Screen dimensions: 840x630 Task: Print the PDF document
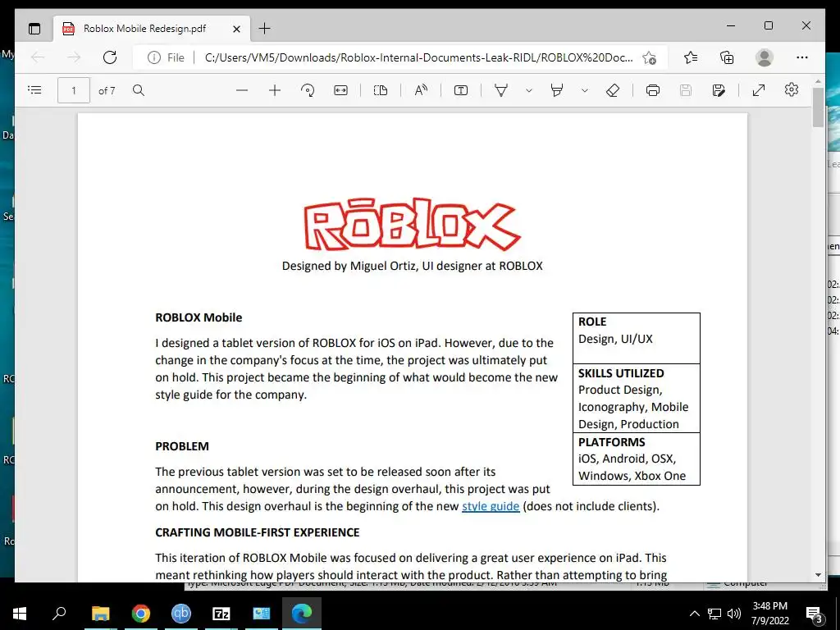click(x=652, y=90)
